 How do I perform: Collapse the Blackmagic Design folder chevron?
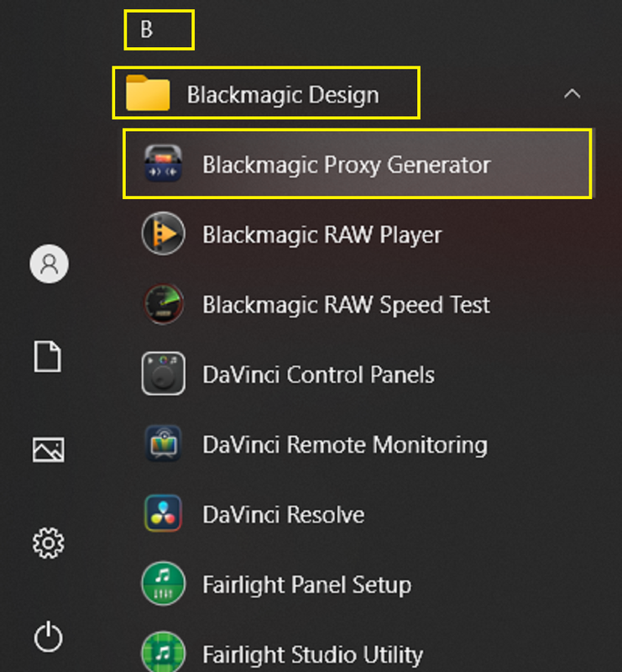point(572,94)
